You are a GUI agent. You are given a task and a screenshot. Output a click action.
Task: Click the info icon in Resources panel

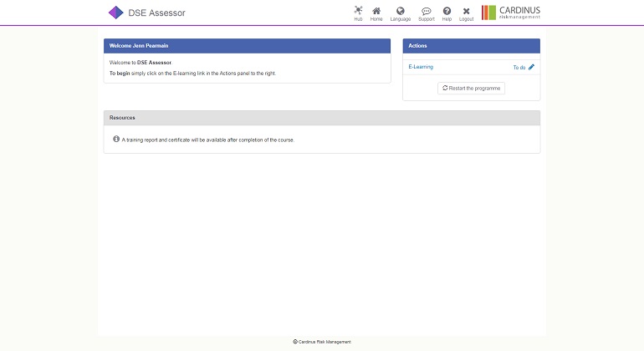pos(116,140)
